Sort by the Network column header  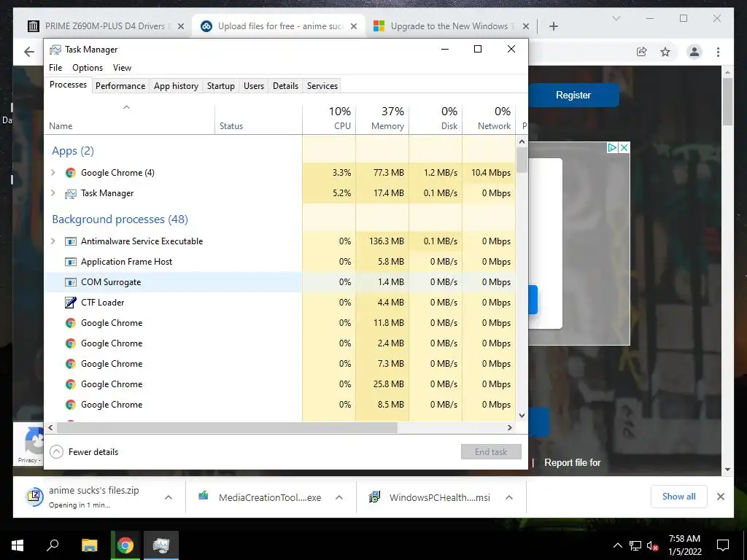coord(489,118)
